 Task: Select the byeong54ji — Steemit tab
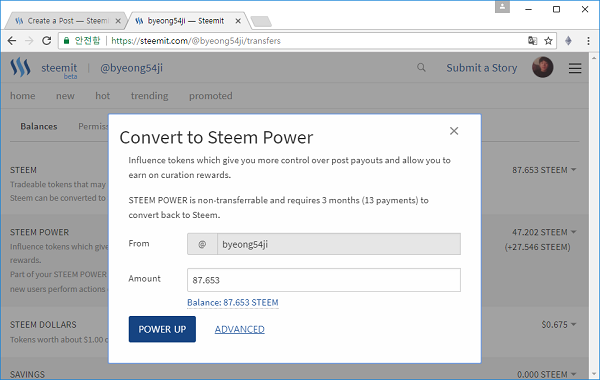[x=188, y=21]
